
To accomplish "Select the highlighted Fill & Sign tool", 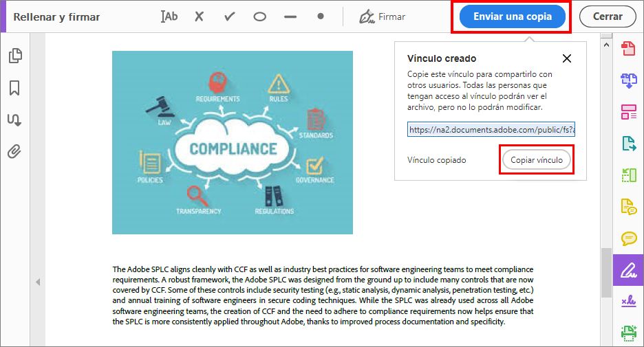I will 628,270.
